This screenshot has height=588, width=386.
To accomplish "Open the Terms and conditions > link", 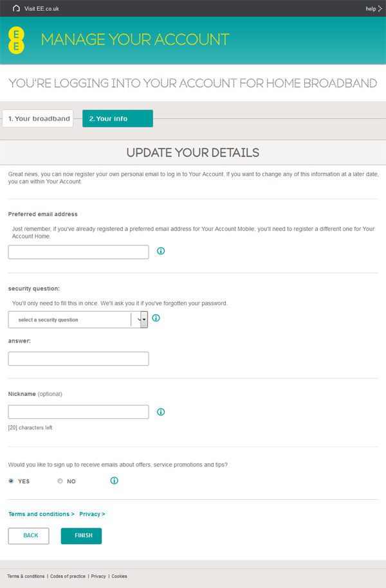I will (41, 513).
